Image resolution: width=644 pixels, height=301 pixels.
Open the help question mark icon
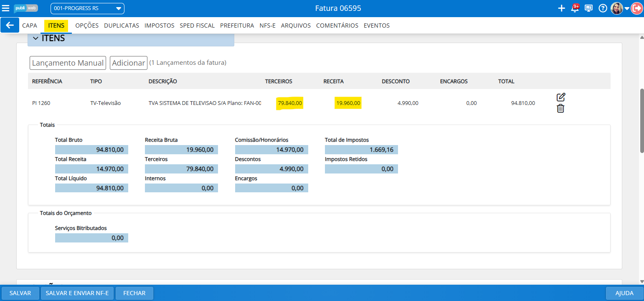click(x=603, y=8)
